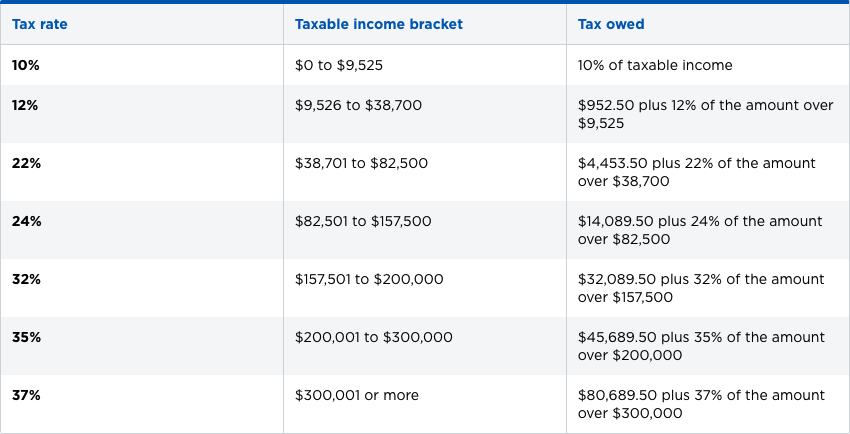Click the "$0 to $9,525" bracket cell
850x434 pixels.
click(339, 65)
